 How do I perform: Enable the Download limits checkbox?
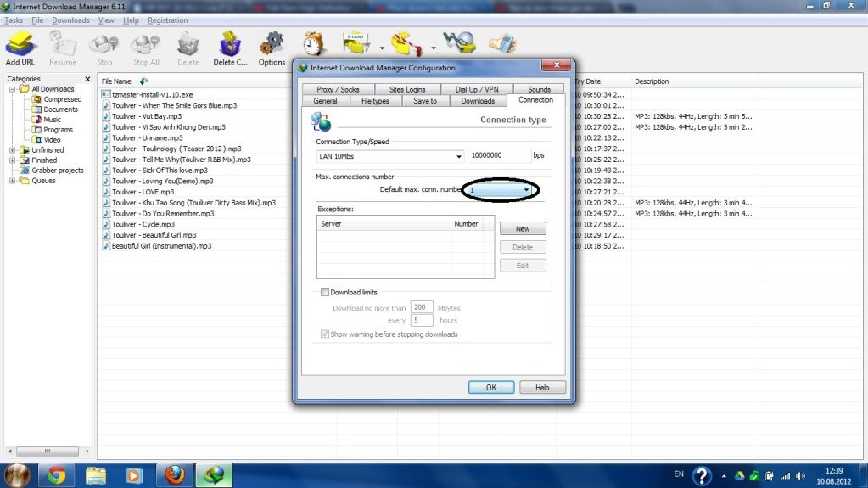coord(325,292)
